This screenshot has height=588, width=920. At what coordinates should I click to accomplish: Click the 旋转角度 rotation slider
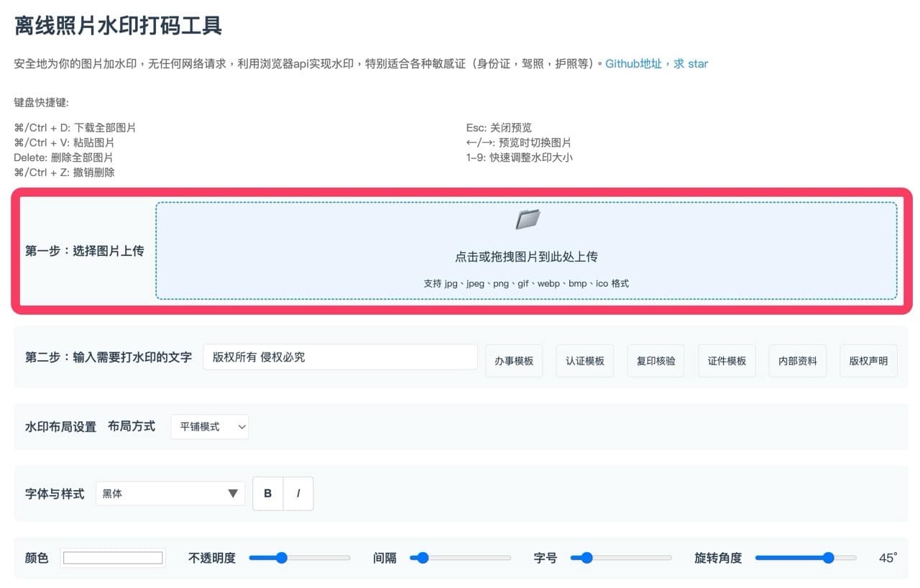pyautogui.click(x=806, y=558)
